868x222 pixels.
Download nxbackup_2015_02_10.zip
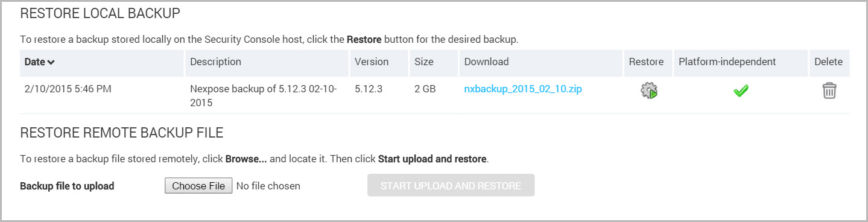click(x=523, y=89)
